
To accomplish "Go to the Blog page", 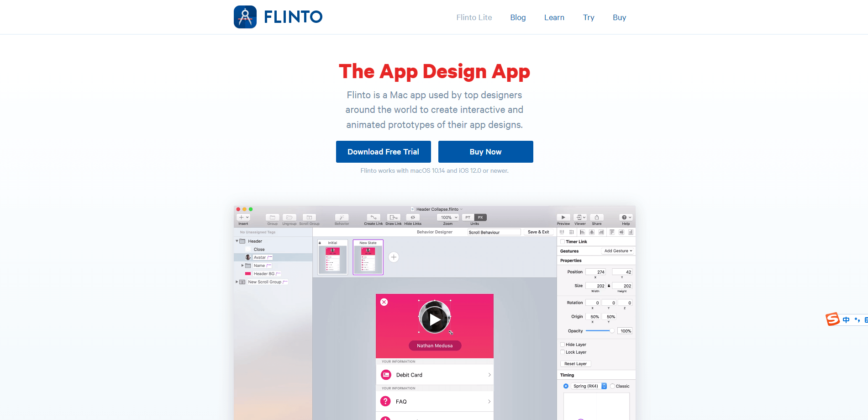I will coord(518,17).
